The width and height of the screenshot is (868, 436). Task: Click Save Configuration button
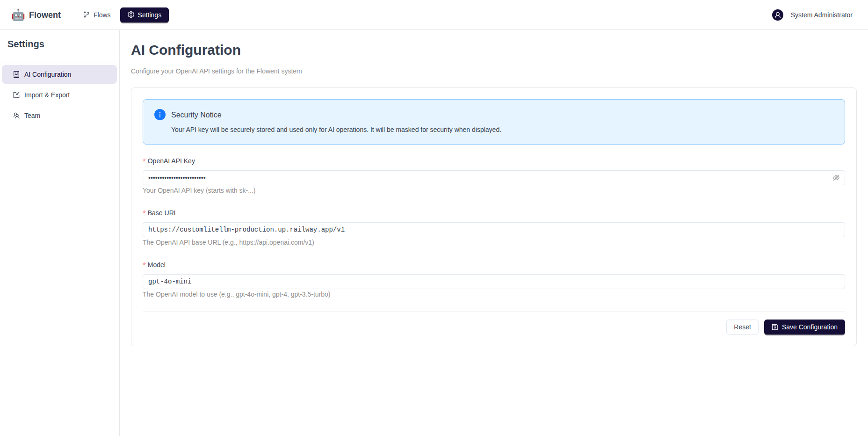point(804,327)
